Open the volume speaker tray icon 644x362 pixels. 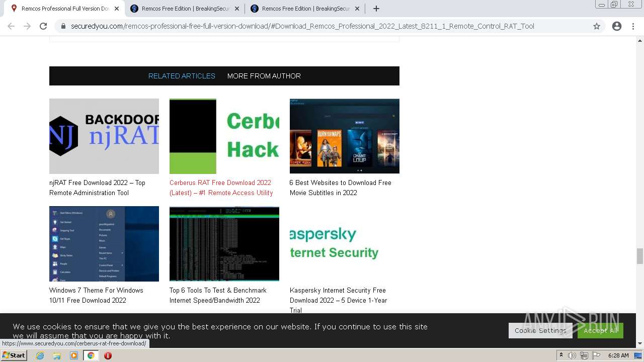pos(572,355)
